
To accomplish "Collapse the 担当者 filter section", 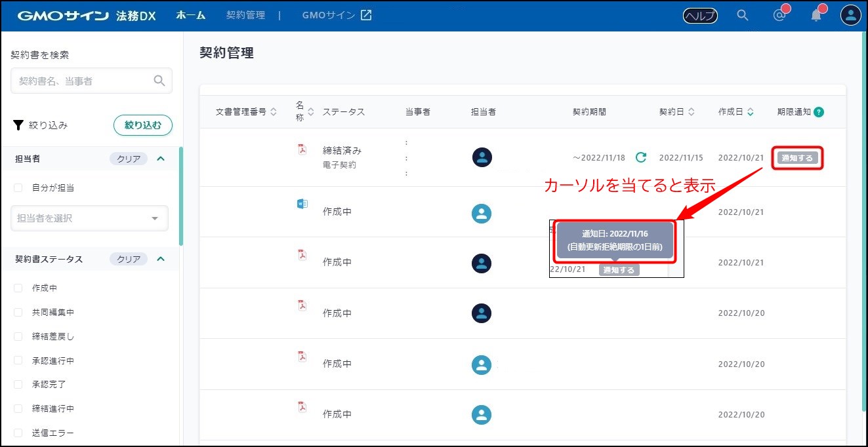I will [x=161, y=159].
